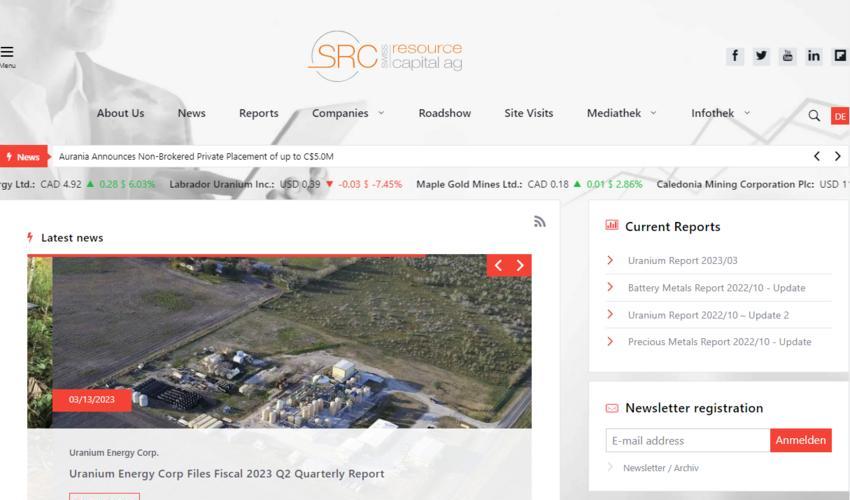Open the News menu item
This screenshot has width=850, height=500.
[191, 113]
